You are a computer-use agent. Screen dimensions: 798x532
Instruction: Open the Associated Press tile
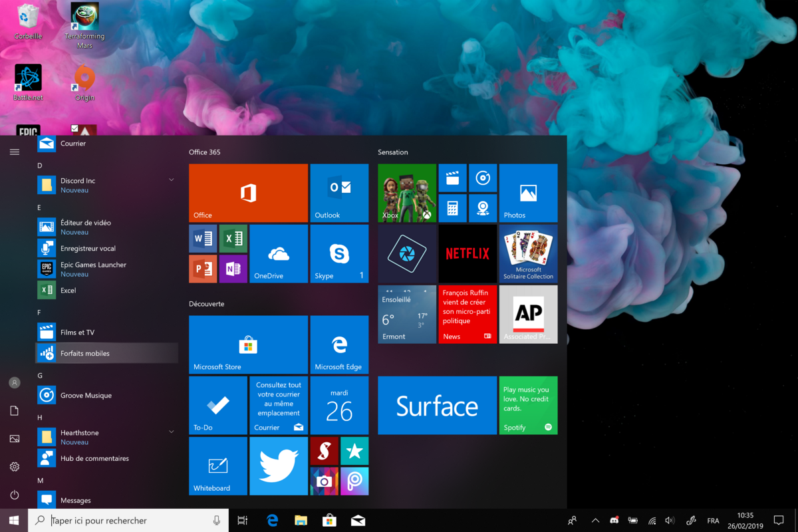coord(528,314)
